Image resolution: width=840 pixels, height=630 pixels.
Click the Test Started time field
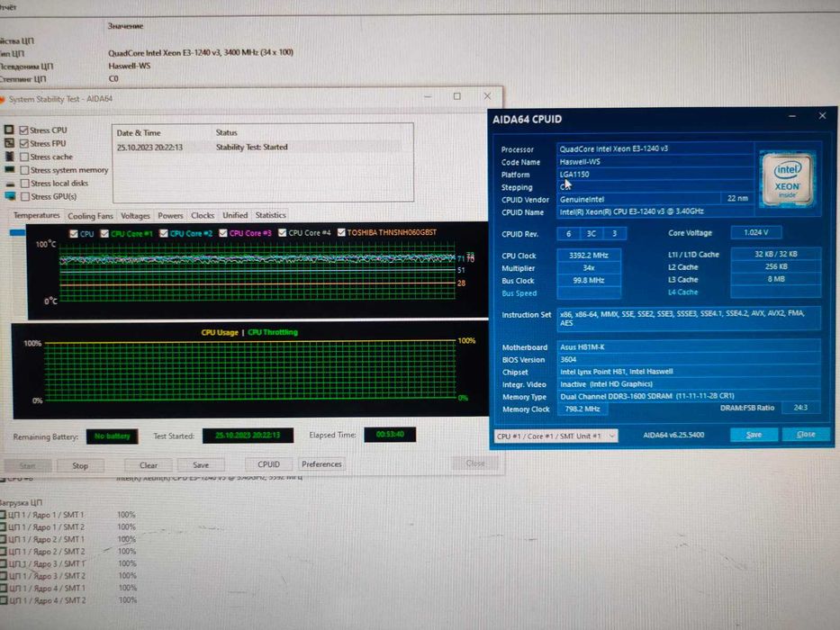(x=248, y=436)
